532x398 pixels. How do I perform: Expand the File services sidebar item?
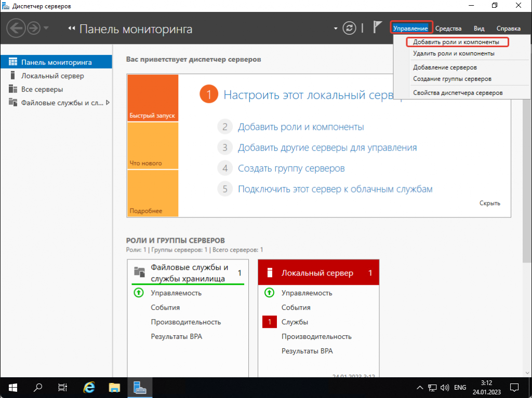[108, 103]
